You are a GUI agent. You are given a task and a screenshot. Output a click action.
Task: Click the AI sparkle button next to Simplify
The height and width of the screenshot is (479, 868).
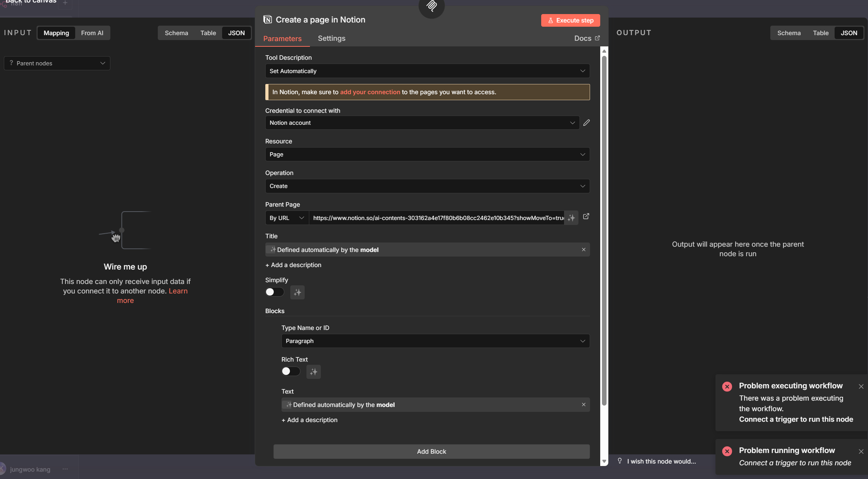(297, 292)
